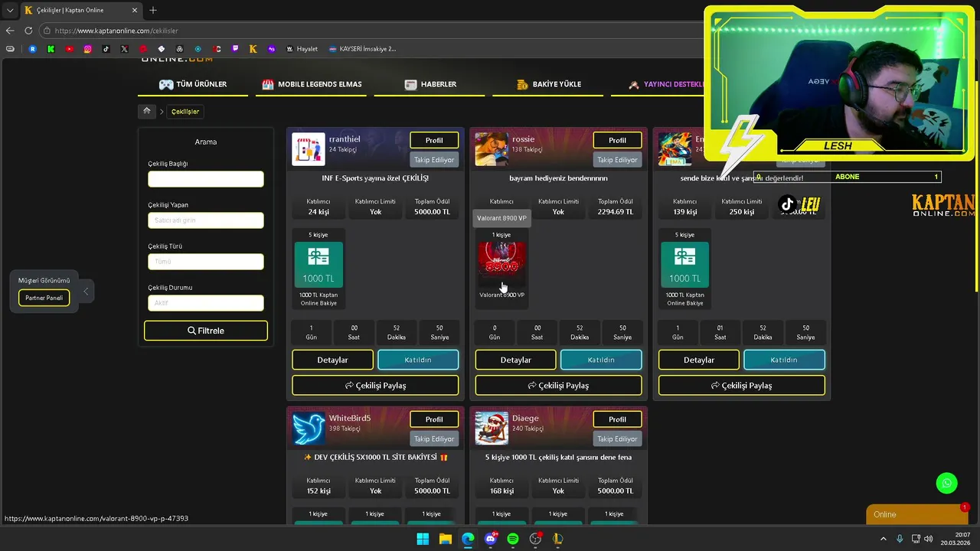Open the YouTube bookmark icon
The image size is (980, 551).
click(69, 49)
